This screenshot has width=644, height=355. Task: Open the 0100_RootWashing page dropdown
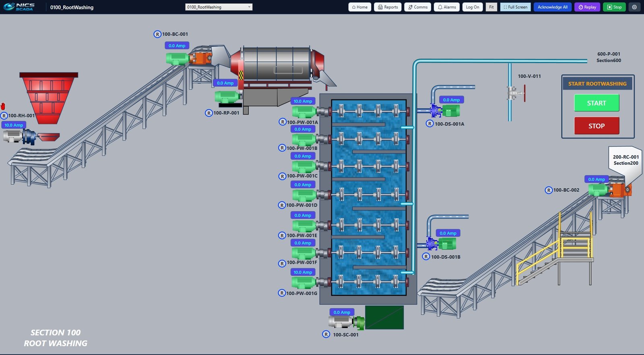219,7
